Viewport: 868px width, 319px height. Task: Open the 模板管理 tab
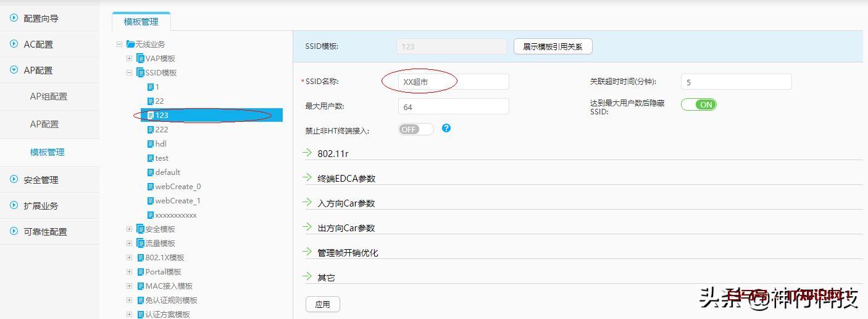pos(141,22)
